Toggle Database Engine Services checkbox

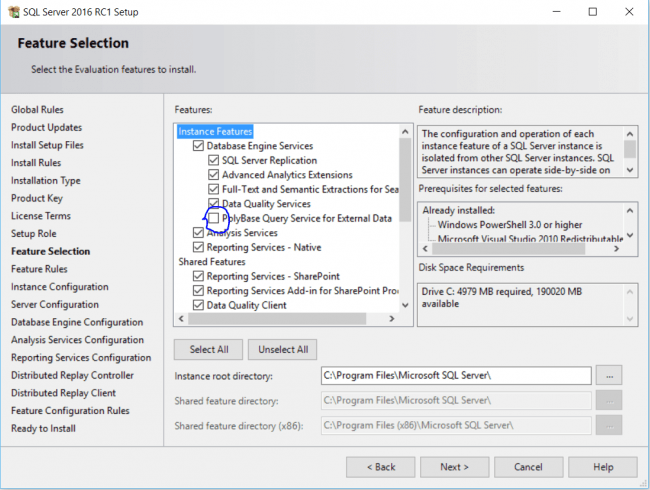tap(198, 146)
